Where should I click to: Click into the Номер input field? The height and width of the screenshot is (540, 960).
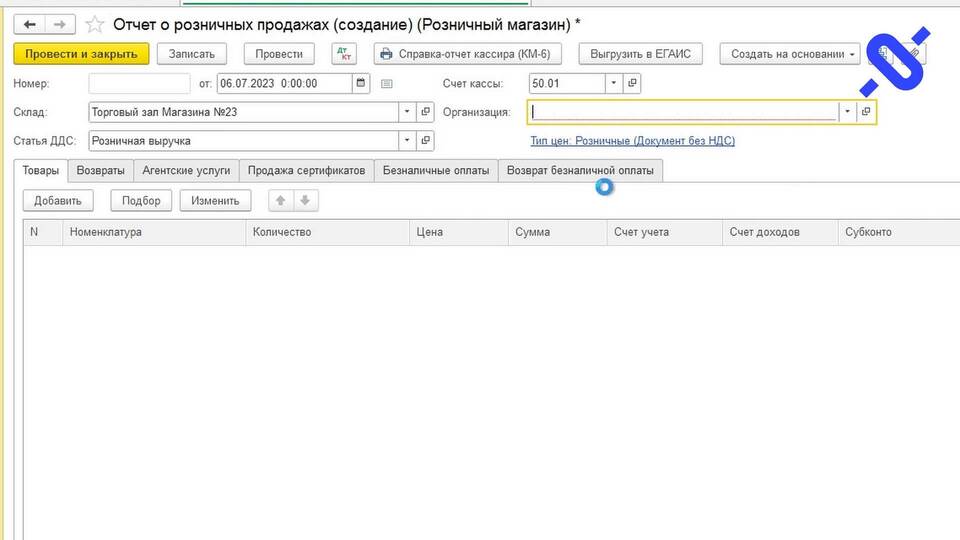139,84
